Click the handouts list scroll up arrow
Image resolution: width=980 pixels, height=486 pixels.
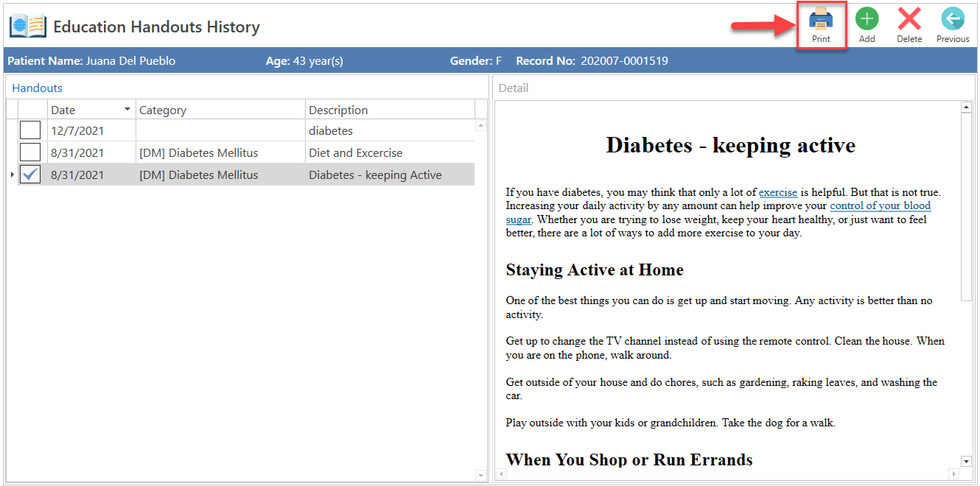pos(480,126)
